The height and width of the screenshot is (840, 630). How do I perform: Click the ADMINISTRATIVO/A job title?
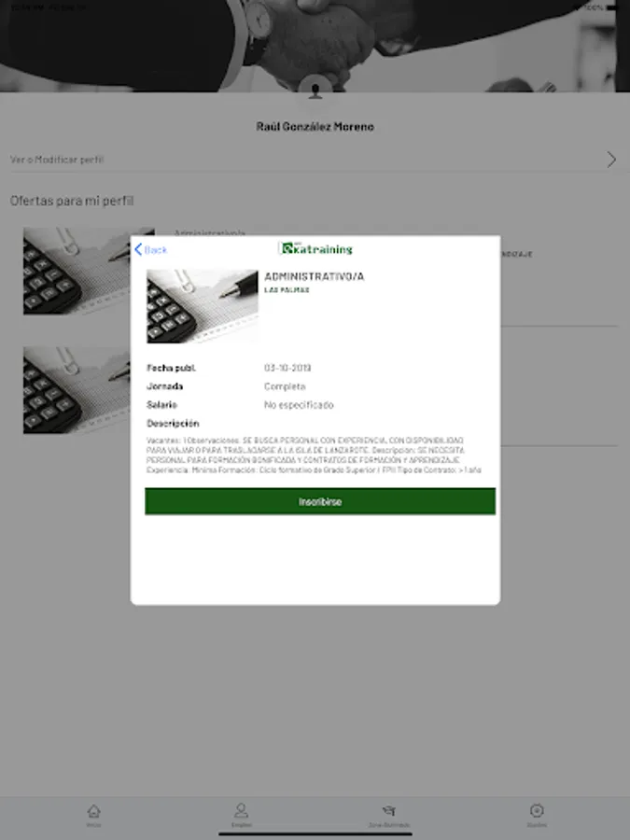tap(314, 276)
